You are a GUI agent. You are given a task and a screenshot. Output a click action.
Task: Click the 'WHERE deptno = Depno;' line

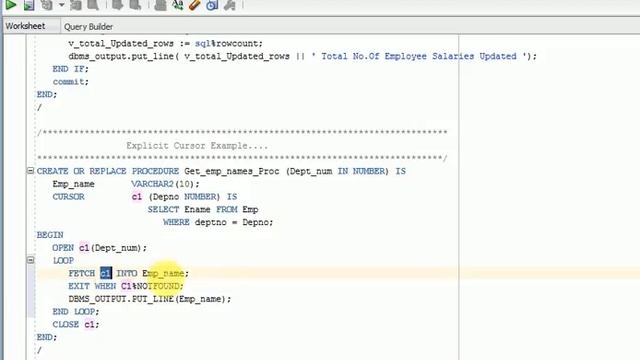pos(218,222)
